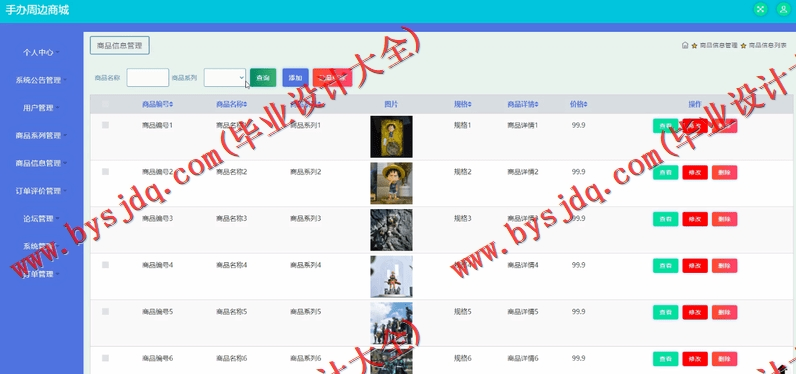
Task: Expand 个人中心 in the sidebar
Action: pos(41,52)
